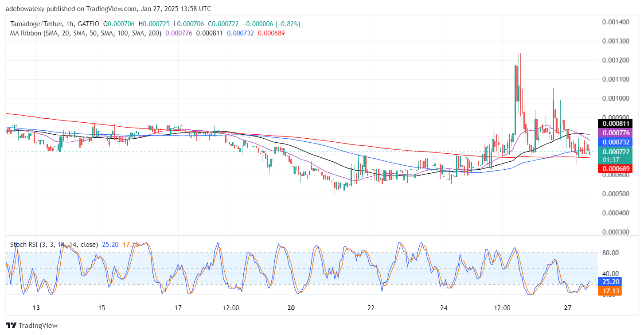Click the 0.001400 price scale tick

[x=617, y=22]
